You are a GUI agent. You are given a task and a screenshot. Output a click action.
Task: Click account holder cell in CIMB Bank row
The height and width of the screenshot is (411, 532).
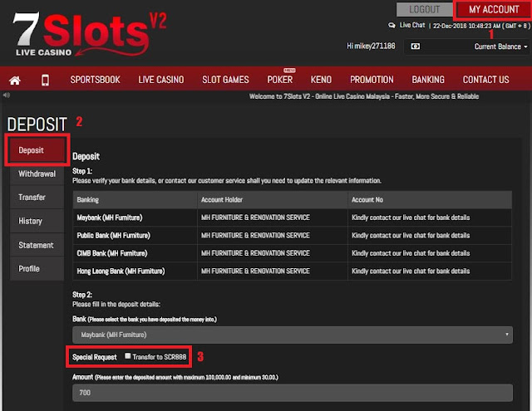pyautogui.click(x=273, y=253)
